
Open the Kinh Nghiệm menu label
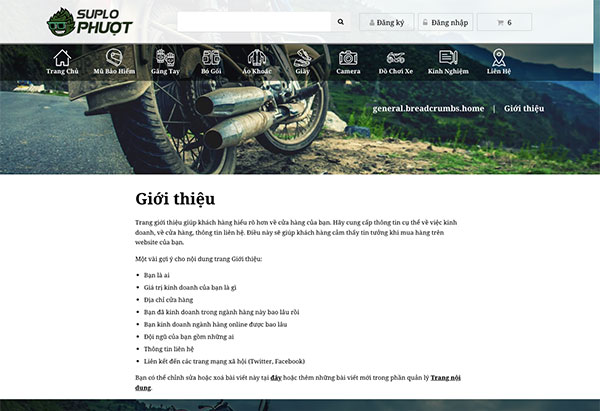448,71
